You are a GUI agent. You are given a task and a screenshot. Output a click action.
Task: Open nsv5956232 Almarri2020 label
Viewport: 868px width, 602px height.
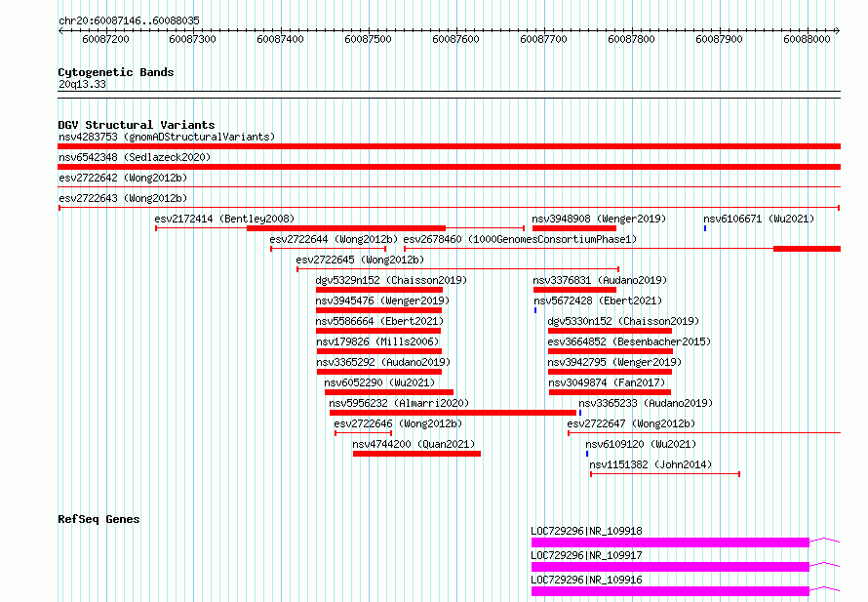tap(399, 403)
